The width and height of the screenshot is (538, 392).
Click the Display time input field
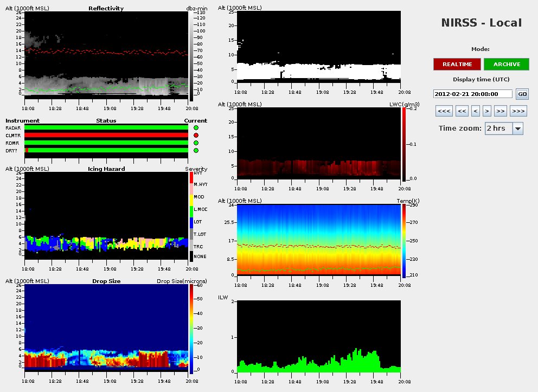[x=473, y=94]
